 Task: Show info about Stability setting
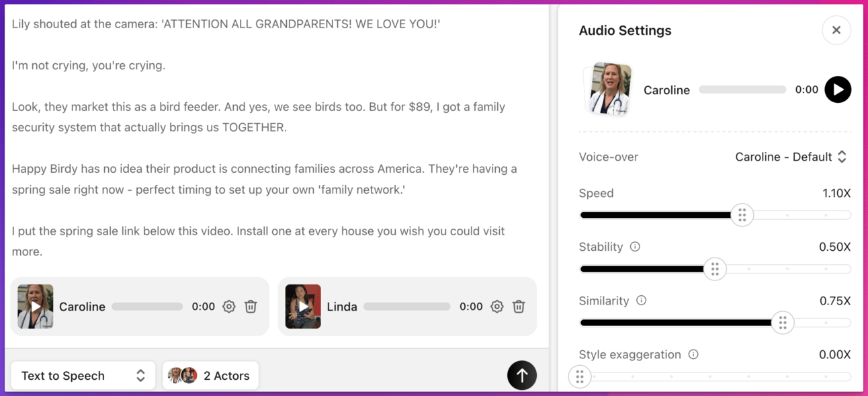635,247
